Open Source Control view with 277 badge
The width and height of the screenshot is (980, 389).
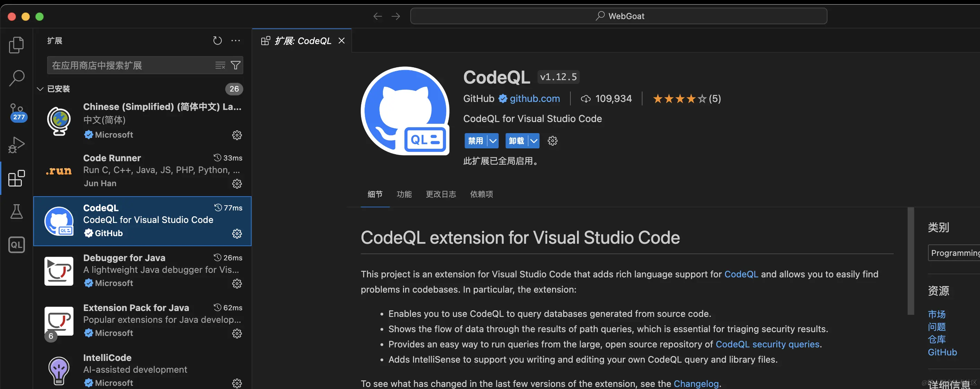pos(17,112)
